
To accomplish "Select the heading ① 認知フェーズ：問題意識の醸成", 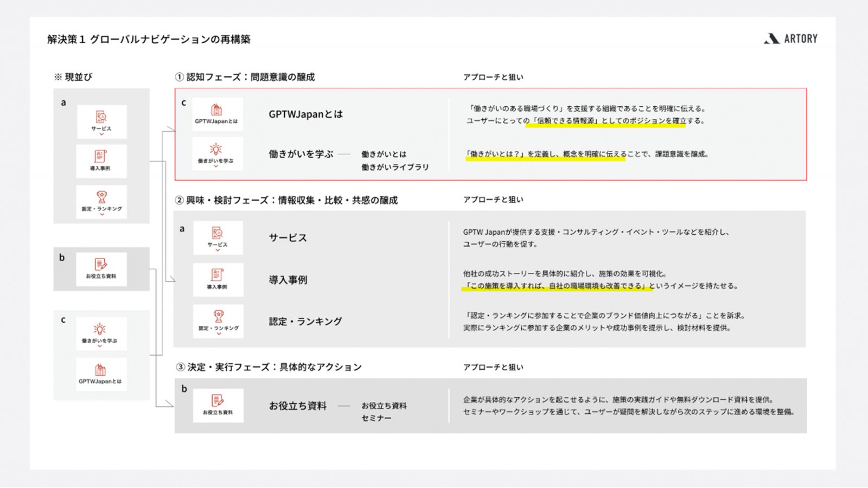I will coord(245,77).
